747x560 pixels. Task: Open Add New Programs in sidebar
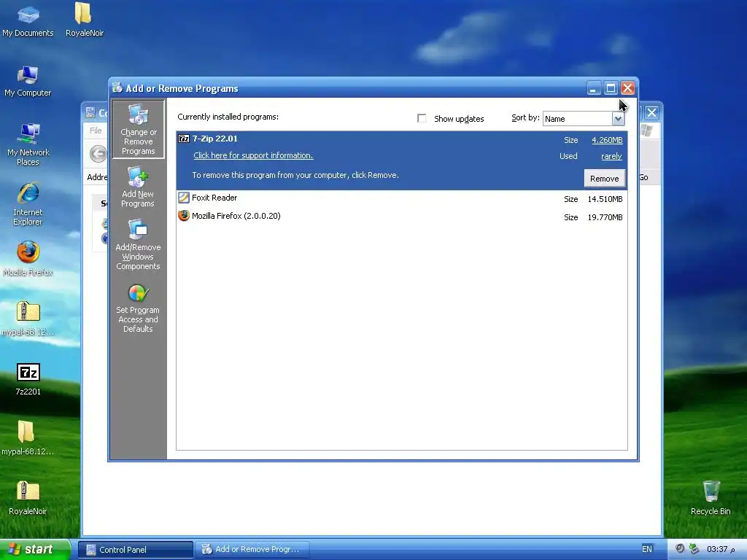138,187
